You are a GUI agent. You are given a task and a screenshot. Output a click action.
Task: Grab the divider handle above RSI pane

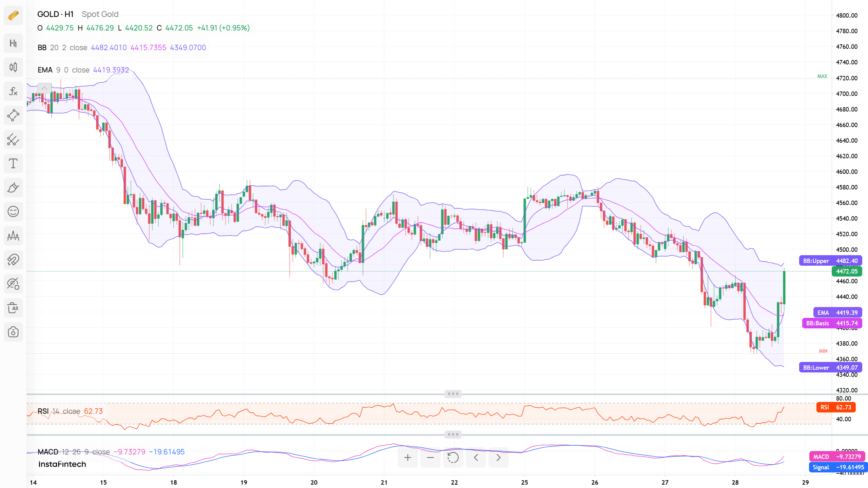coord(453,394)
